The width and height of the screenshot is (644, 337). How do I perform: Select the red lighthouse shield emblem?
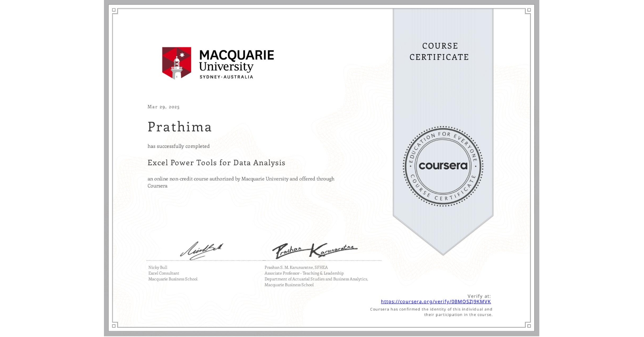[x=177, y=62]
